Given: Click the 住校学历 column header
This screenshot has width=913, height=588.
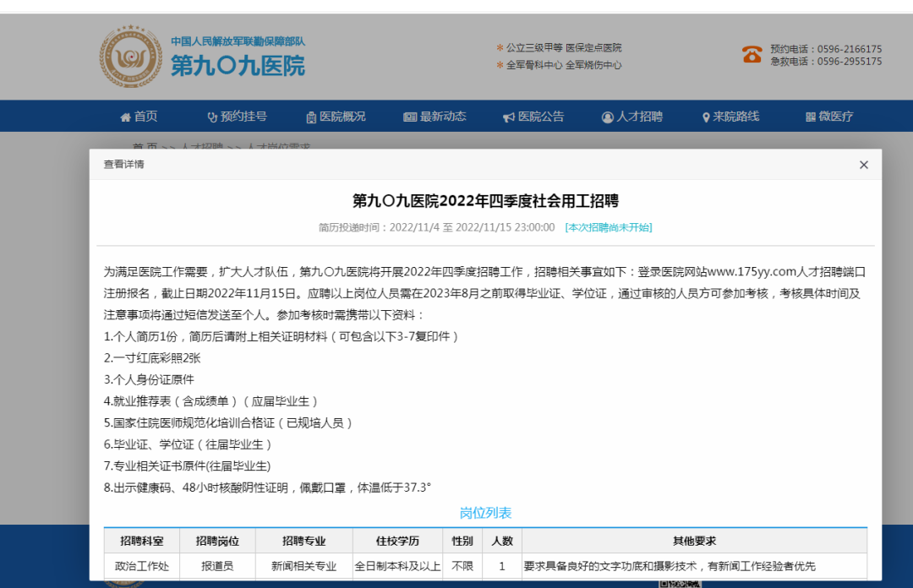Looking at the screenshot, I should pyautogui.click(x=397, y=541).
